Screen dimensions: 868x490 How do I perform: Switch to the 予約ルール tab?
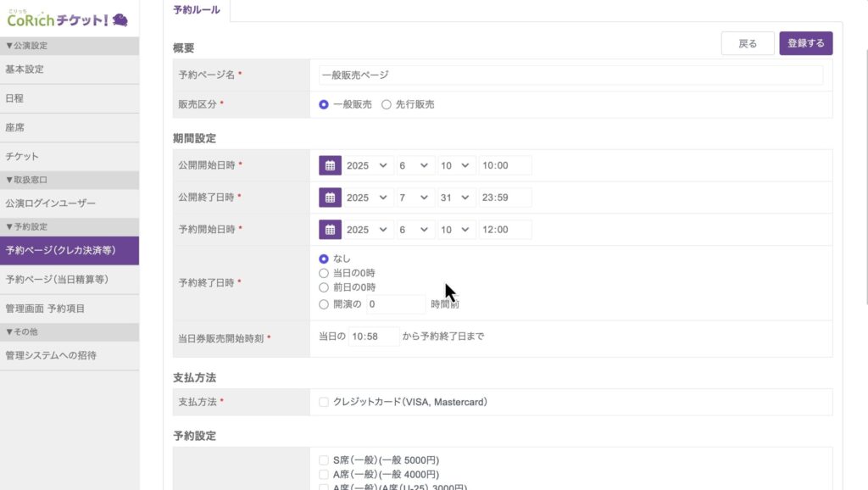196,10
